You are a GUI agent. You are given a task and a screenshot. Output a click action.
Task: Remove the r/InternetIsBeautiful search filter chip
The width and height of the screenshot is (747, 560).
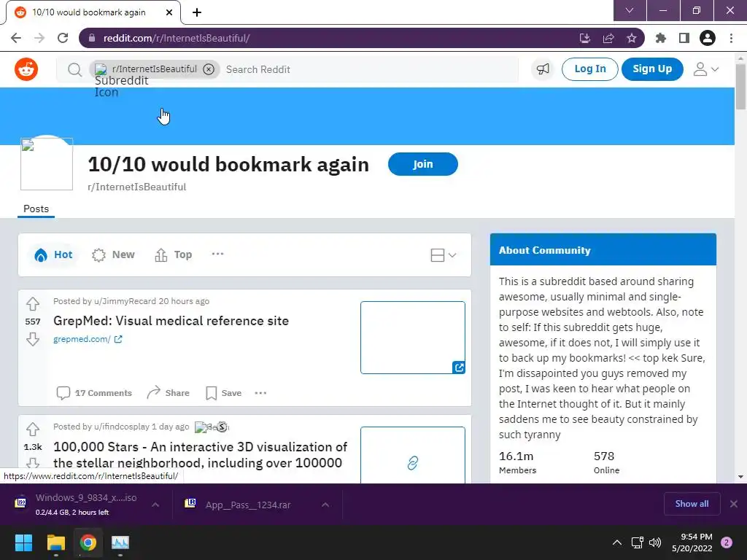(x=209, y=69)
